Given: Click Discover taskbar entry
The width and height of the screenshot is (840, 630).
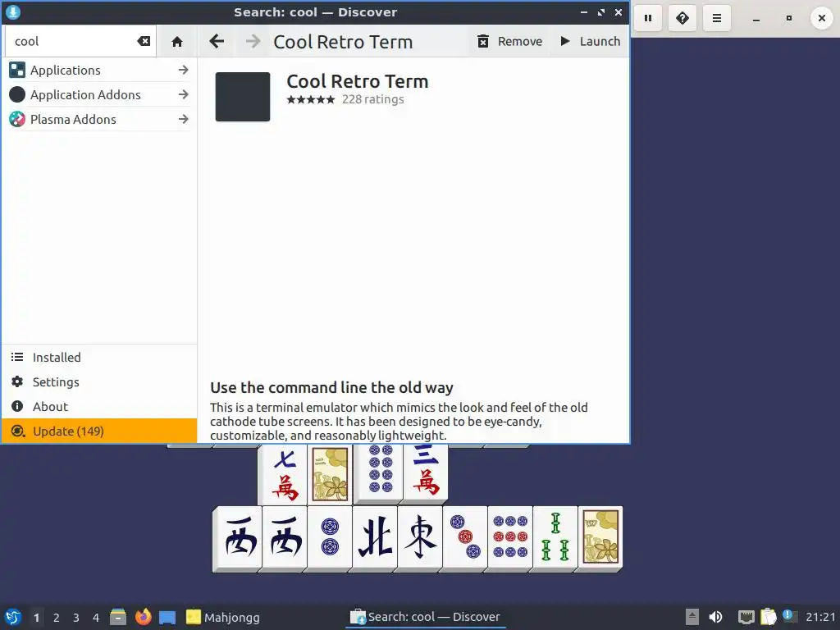Looking at the screenshot, I should tap(426, 617).
